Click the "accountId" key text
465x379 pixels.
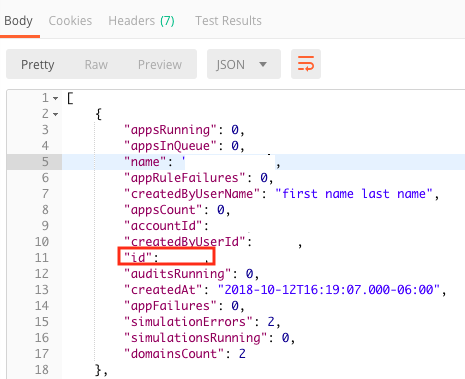[163, 226]
